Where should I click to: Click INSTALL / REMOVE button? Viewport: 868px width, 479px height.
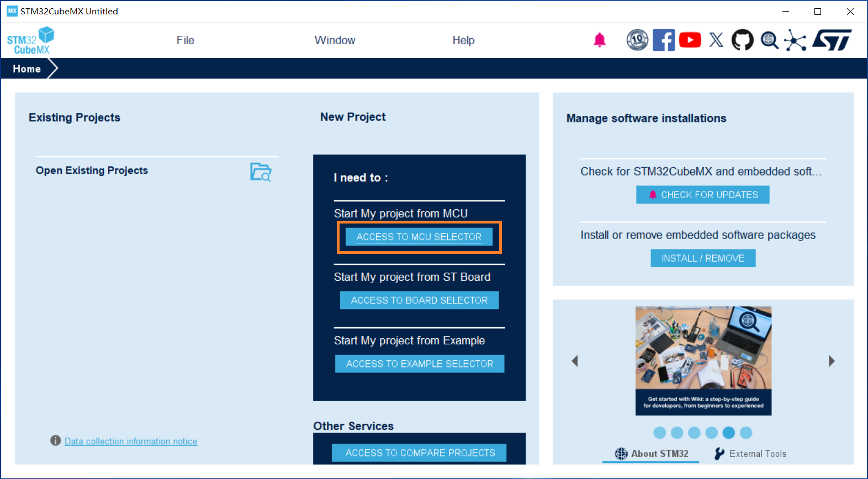point(703,258)
